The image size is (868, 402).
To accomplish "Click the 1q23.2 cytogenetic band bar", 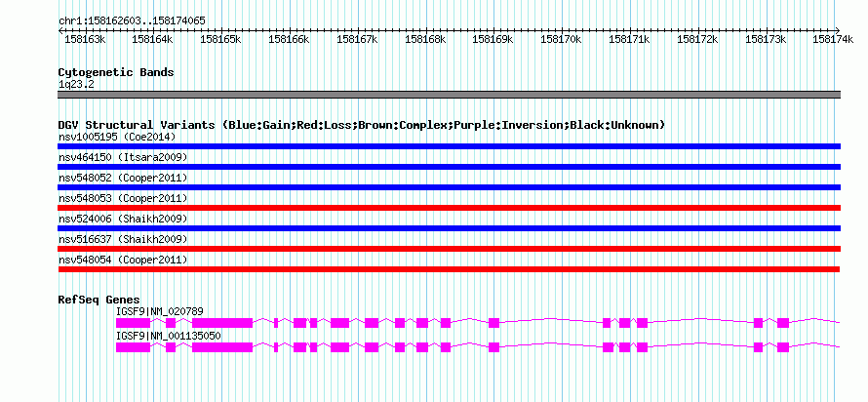I will click(449, 95).
